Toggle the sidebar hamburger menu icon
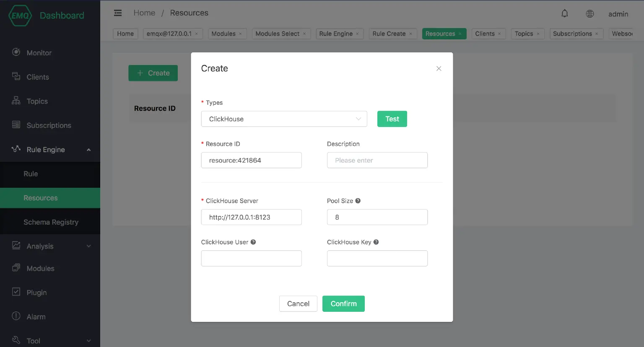The width and height of the screenshot is (644, 347). (118, 13)
